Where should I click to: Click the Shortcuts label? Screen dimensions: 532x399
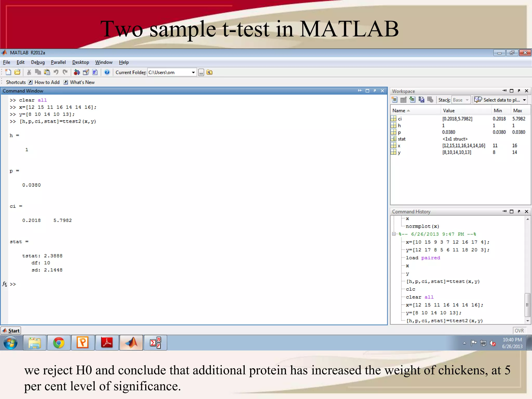click(x=16, y=82)
